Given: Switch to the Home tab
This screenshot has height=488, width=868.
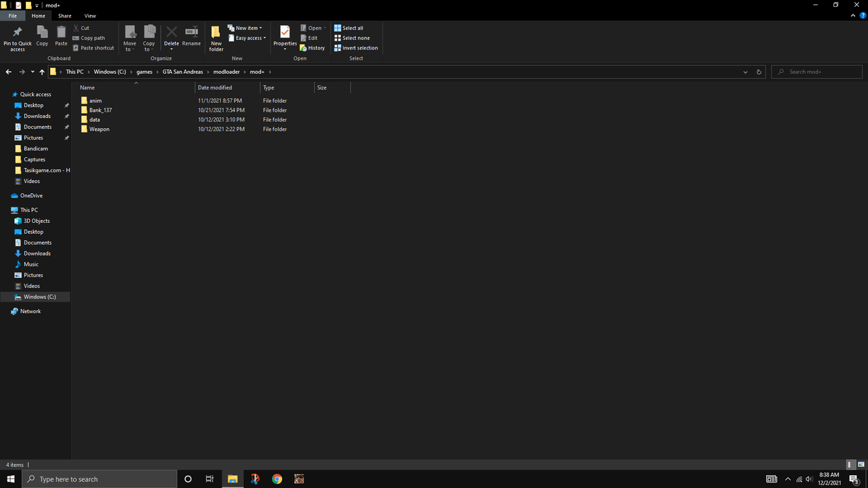Looking at the screenshot, I should tap(39, 16).
